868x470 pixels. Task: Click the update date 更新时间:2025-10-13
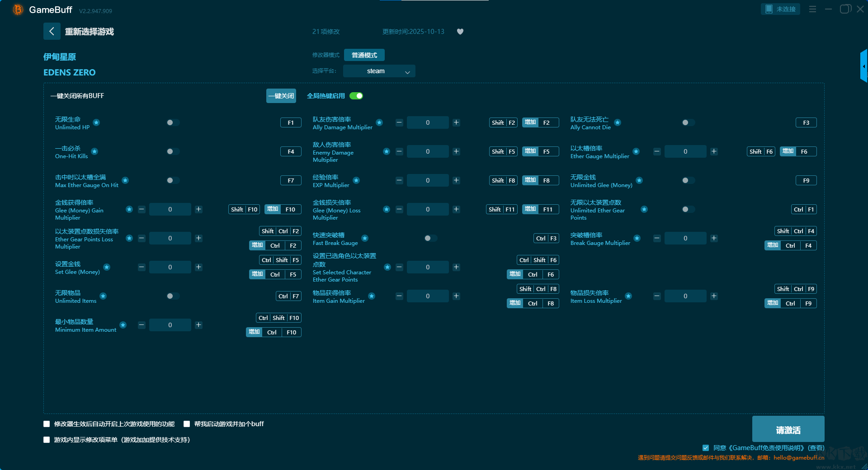point(413,32)
